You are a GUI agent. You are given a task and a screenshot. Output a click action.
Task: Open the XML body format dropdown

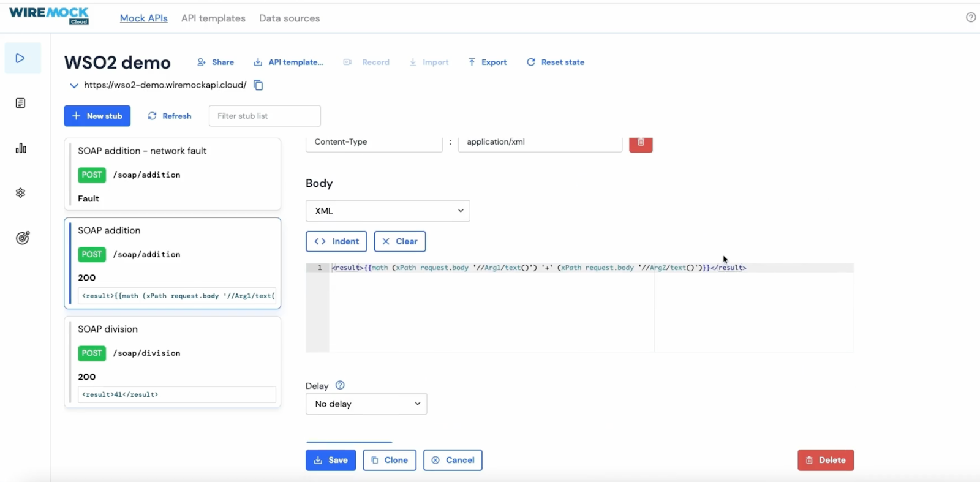pos(388,211)
